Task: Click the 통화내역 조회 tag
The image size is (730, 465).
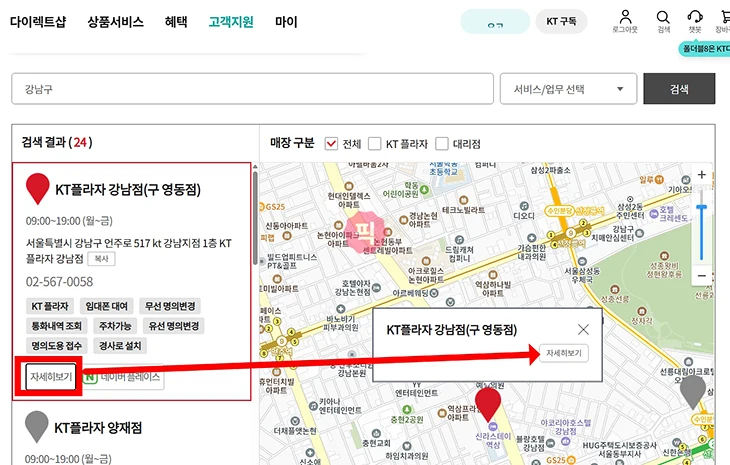Action: 56,326
